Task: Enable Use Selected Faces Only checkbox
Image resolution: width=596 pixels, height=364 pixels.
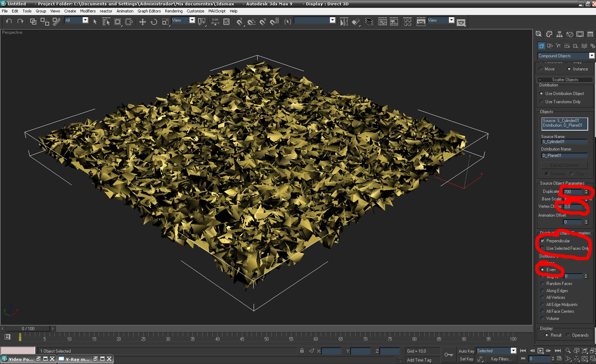Action: [x=565, y=248]
